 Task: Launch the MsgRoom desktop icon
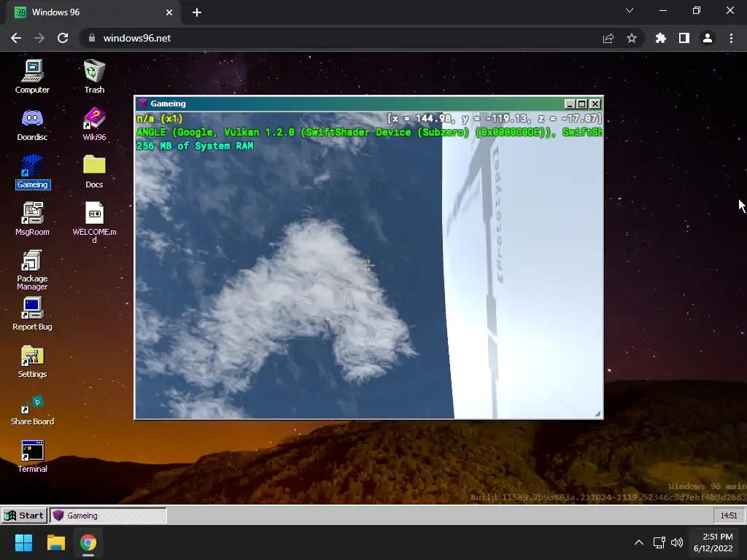(x=32, y=219)
